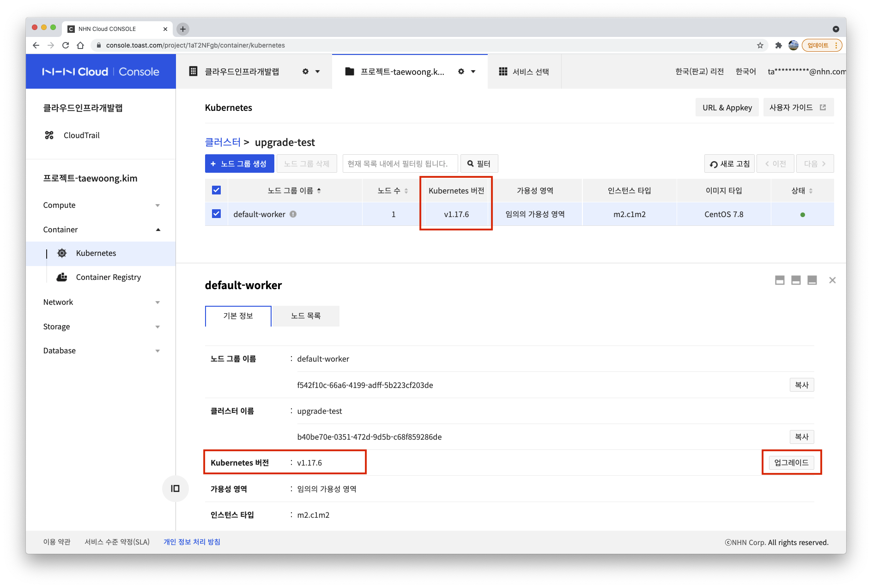Open the 한국어 language selector
This screenshot has width=872, height=588.
coord(745,72)
